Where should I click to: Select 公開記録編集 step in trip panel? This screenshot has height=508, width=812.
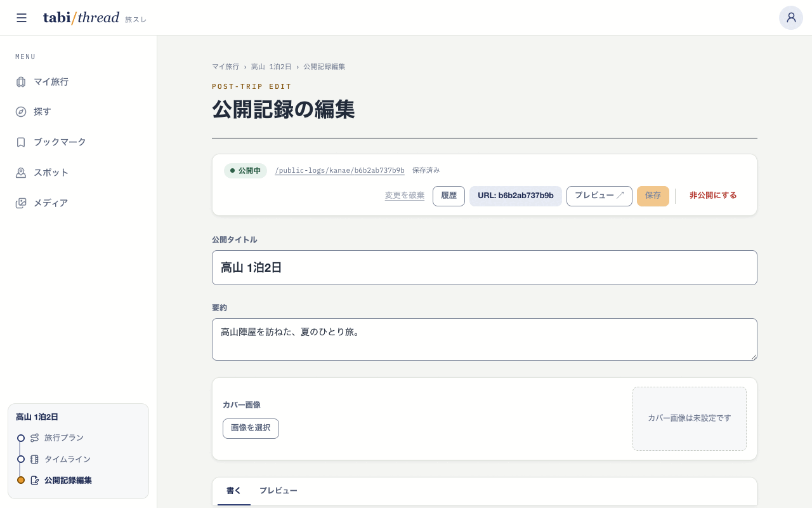[68, 480]
